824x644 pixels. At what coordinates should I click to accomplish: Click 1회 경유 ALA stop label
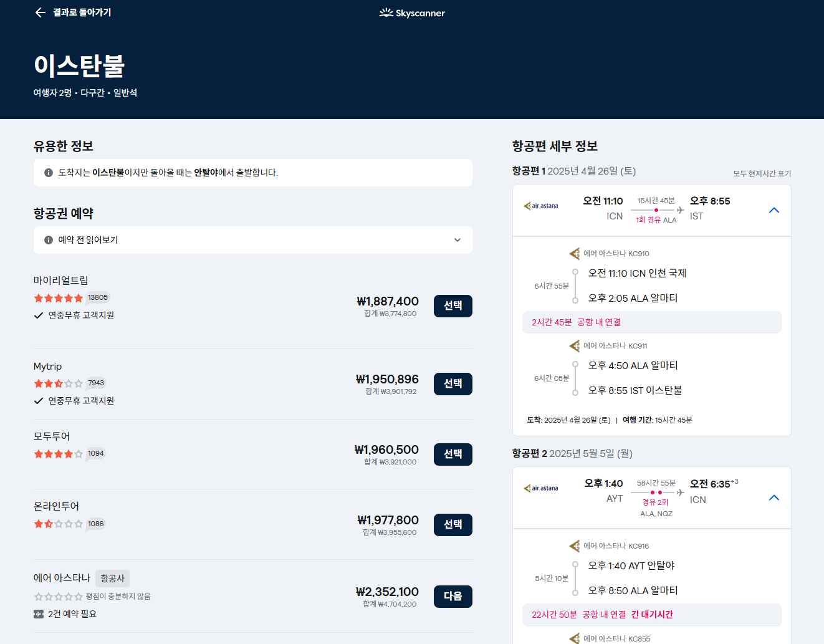(656, 220)
